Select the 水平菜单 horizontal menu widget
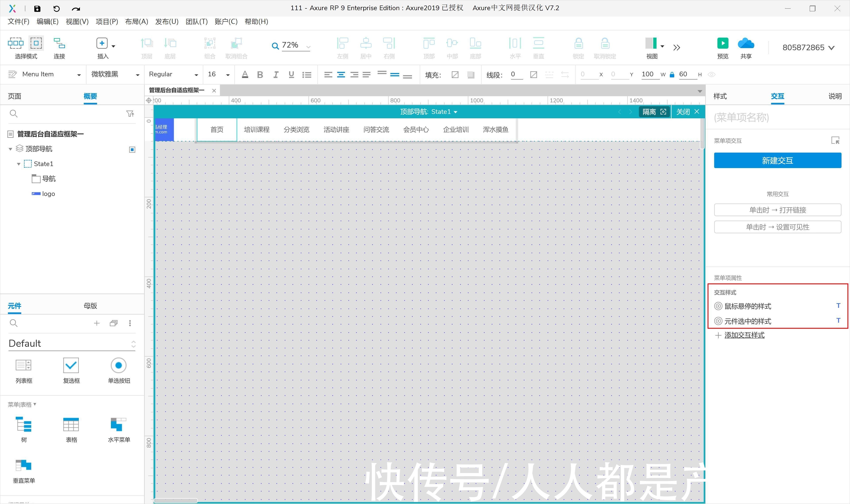 pyautogui.click(x=119, y=425)
